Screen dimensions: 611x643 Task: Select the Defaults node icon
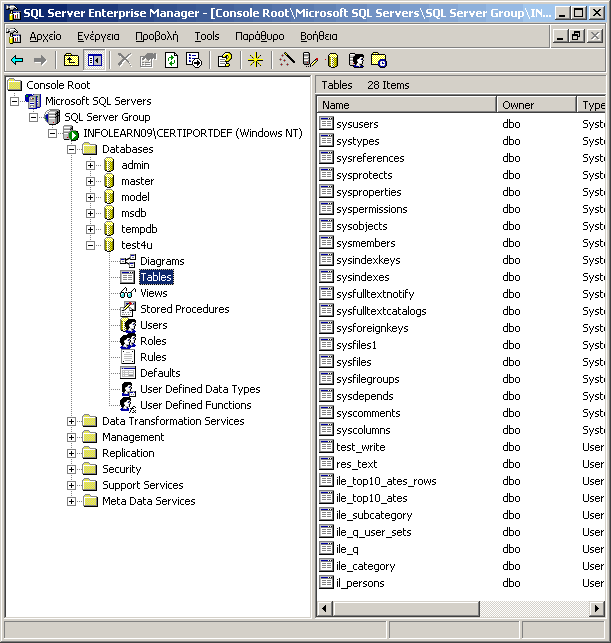[128, 373]
